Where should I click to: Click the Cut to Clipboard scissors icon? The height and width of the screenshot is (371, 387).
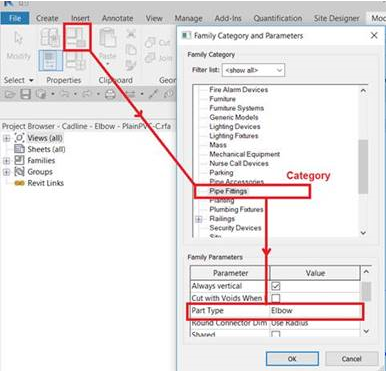(x=131, y=34)
